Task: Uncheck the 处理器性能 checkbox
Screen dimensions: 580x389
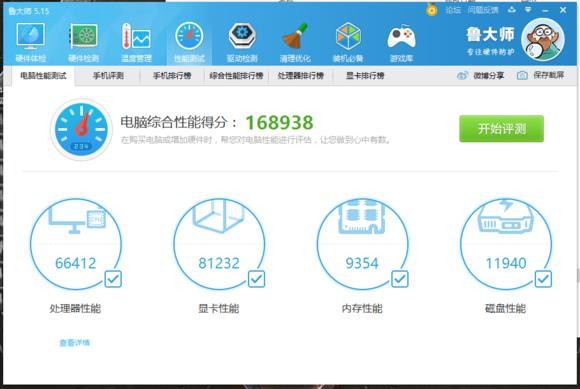Action: pyautogui.click(x=113, y=279)
